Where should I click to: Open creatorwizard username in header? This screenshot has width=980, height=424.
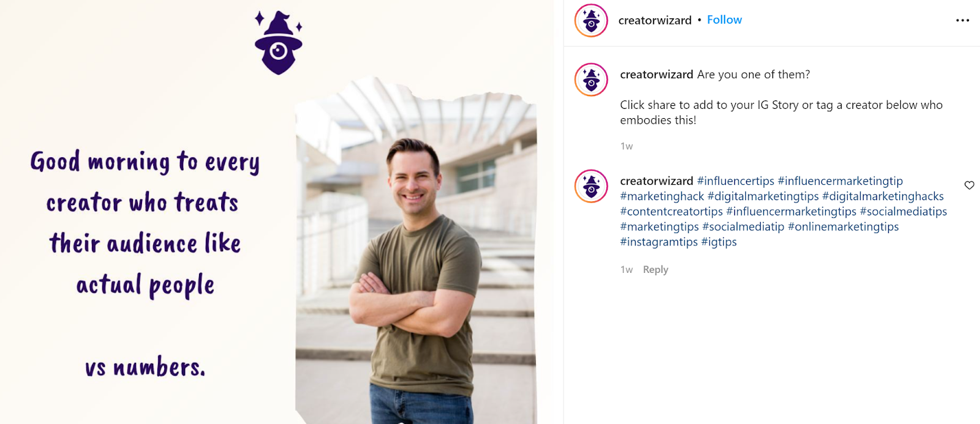click(655, 20)
